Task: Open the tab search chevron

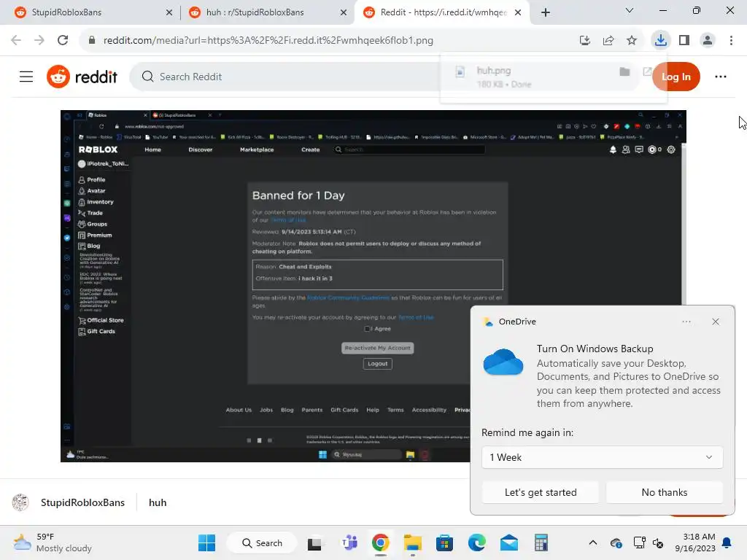Action: click(629, 10)
